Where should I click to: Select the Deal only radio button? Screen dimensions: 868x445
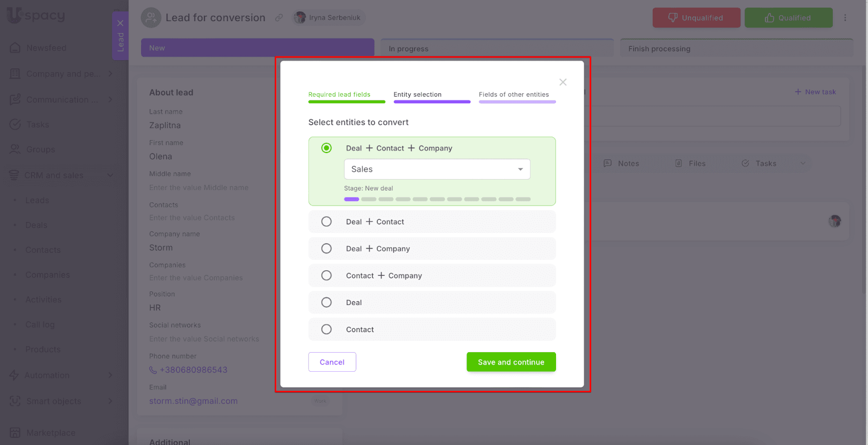326,302
